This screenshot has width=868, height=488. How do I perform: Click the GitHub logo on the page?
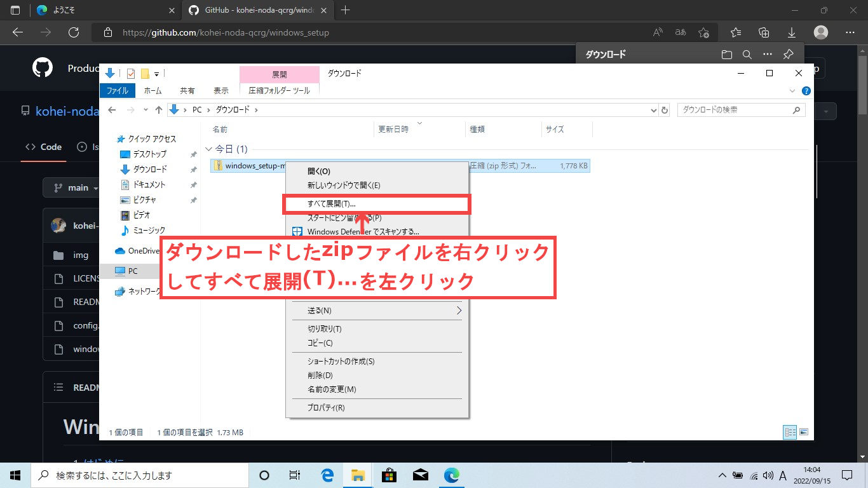(43, 68)
